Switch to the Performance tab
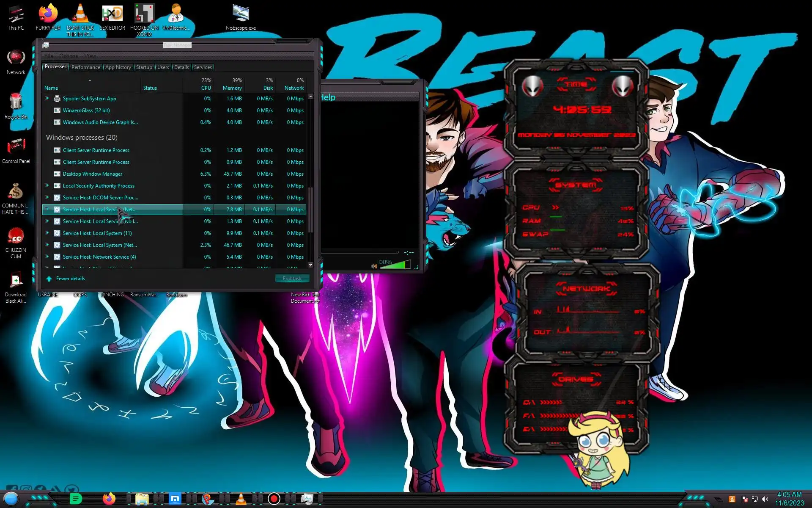The height and width of the screenshot is (508, 812). click(86, 67)
